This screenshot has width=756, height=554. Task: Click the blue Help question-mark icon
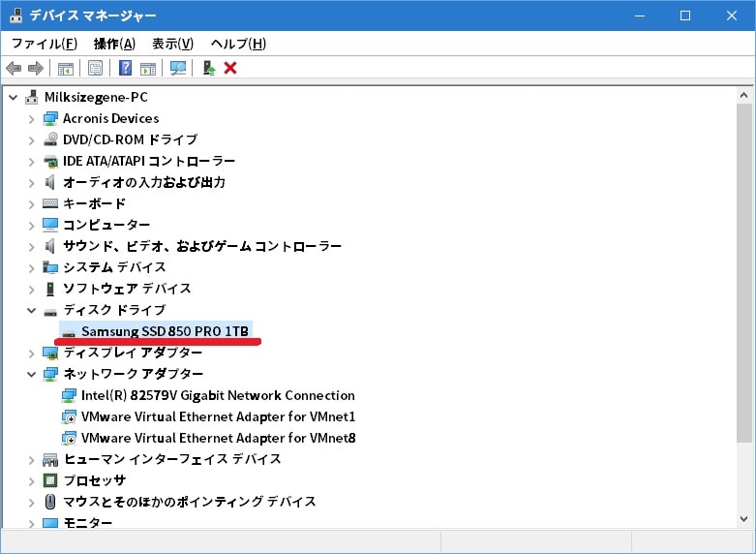[x=126, y=68]
